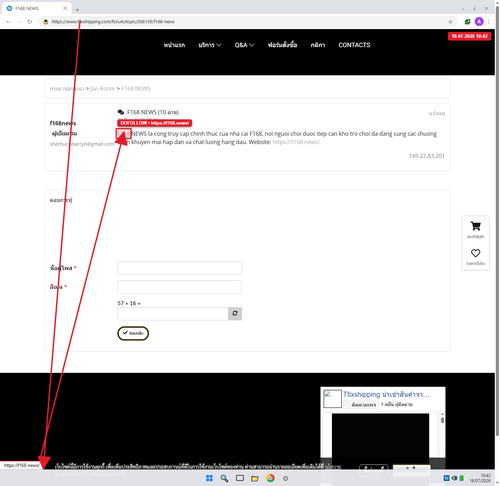The image size is (500, 486).
Task: Open the header menu item just before CONTACTS
Action: pyautogui.click(x=318, y=45)
